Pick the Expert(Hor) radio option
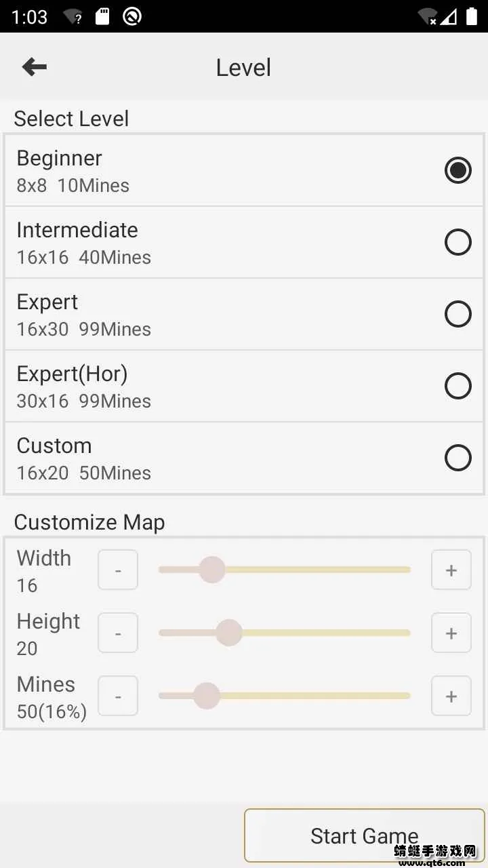 (x=457, y=386)
